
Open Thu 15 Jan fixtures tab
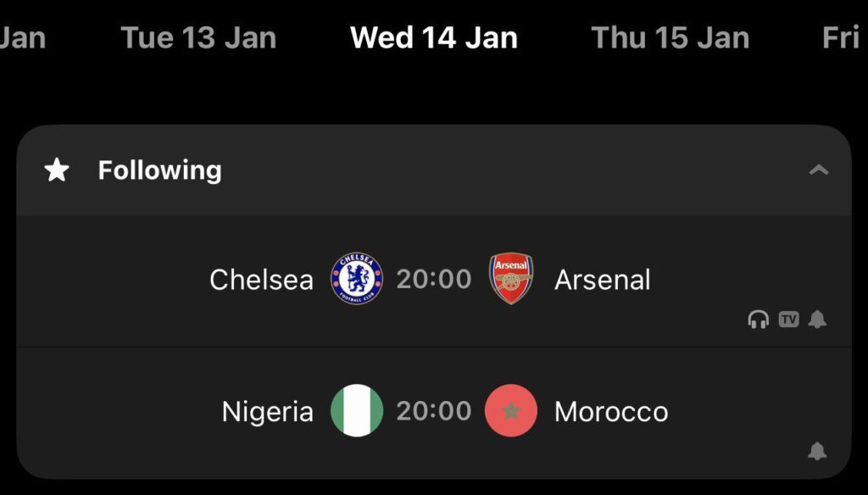pos(669,36)
